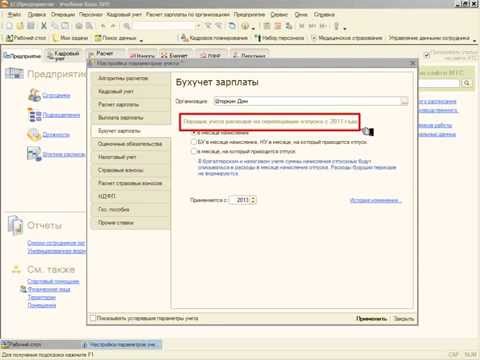
Task: Switch to 'Настройка параметров учета' window in bottom bar
Action: [x=122, y=344]
